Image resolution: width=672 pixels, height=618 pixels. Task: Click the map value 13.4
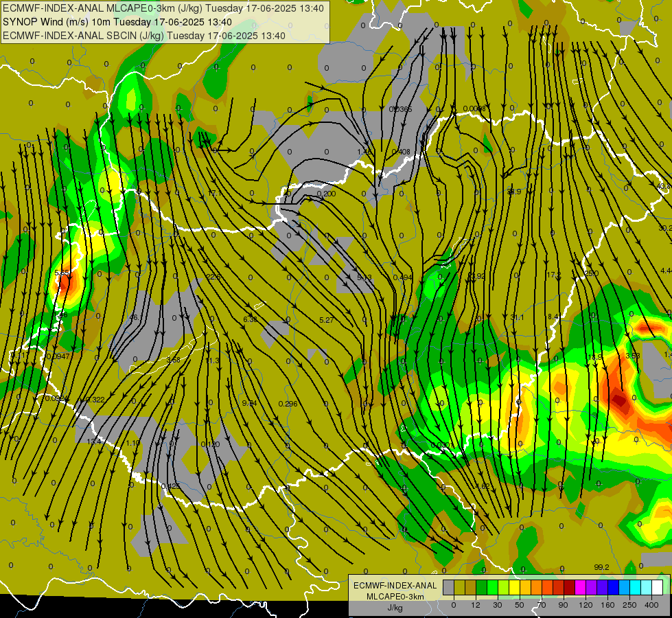click(x=94, y=442)
